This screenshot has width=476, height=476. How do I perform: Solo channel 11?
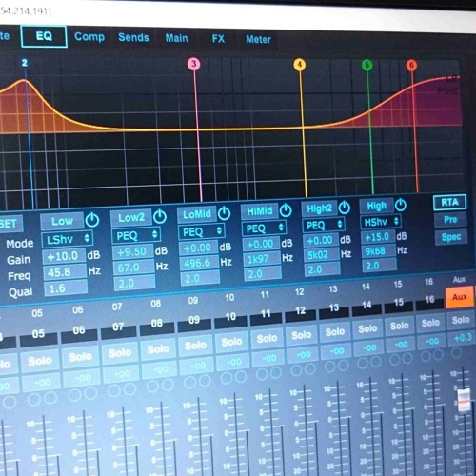267,338
